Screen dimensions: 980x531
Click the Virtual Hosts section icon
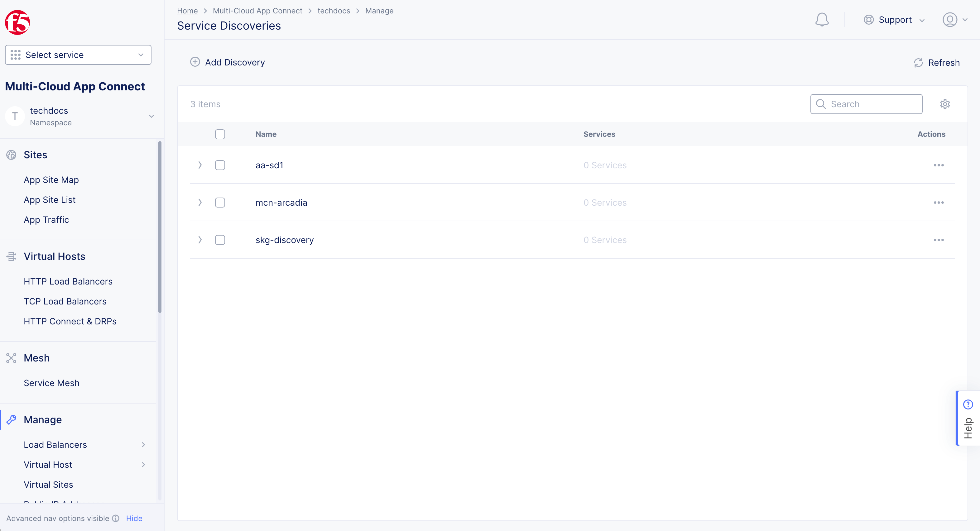point(12,256)
